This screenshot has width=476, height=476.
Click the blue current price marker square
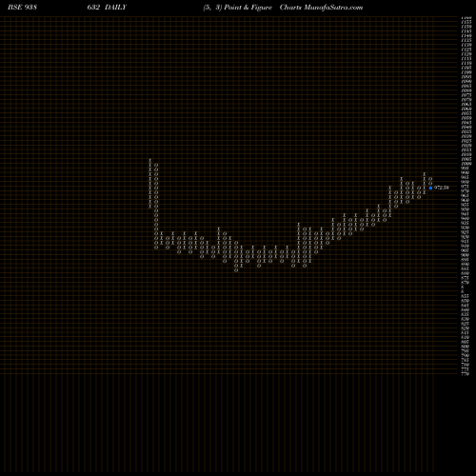pos(430,188)
